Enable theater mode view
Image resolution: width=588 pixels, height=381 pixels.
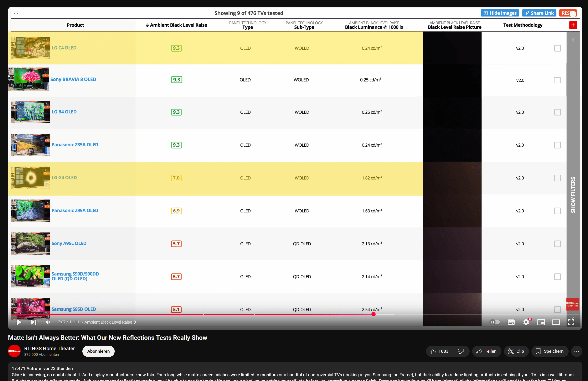[x=556, y=322]
